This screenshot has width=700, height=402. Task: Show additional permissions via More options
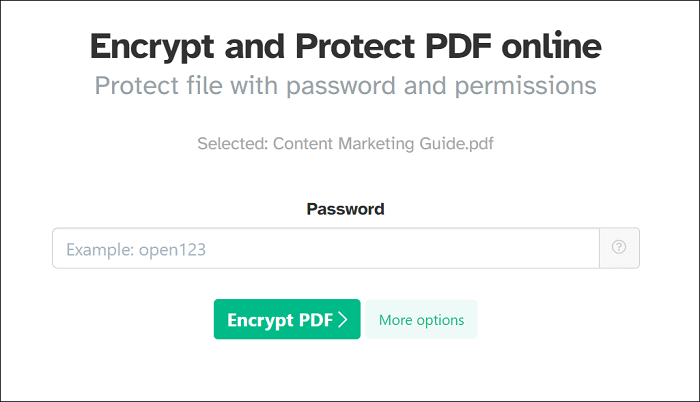(x=421, y=320)
